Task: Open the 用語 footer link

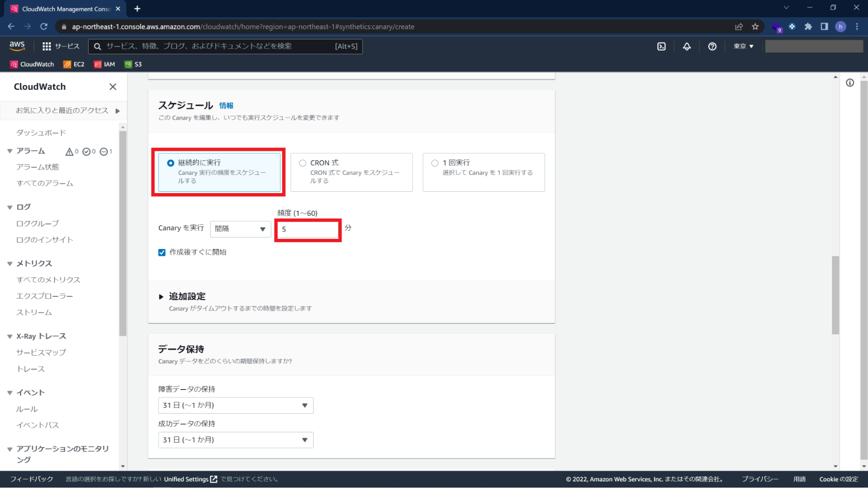Action: (799, 479)
